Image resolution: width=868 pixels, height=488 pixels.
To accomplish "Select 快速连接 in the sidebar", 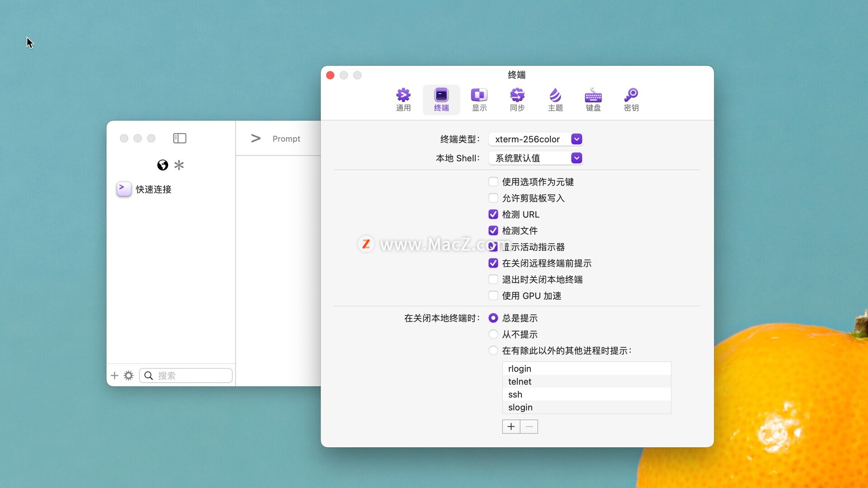I will point(154,189).
